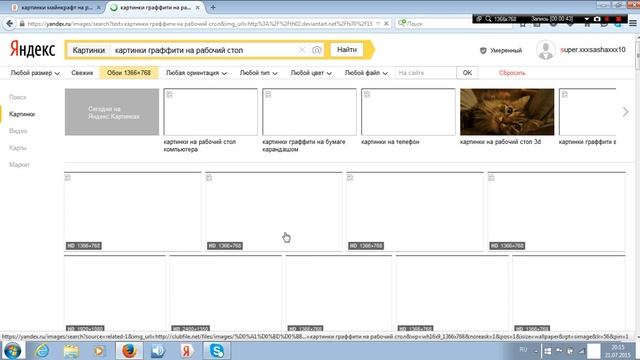Image resolution: width=640 pixels, height=360 pixels.
Task: Click inside the Yandex search query field
Action: coord(204,50)
